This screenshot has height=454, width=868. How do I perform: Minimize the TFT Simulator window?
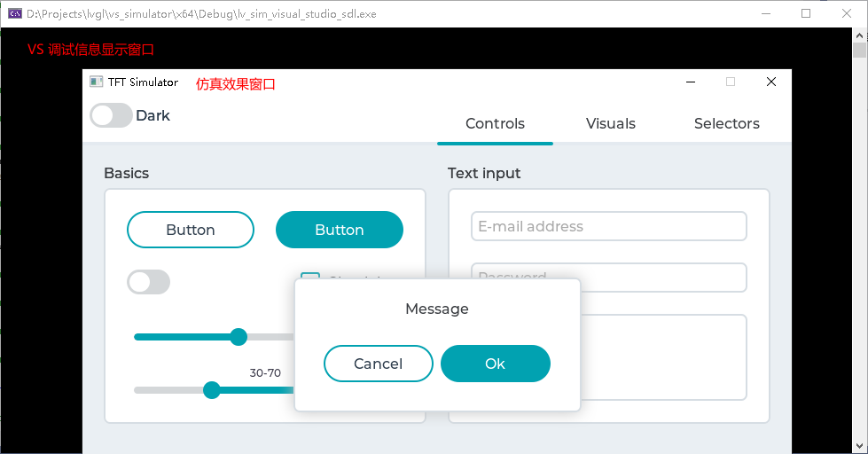click(x=691, y=82)
